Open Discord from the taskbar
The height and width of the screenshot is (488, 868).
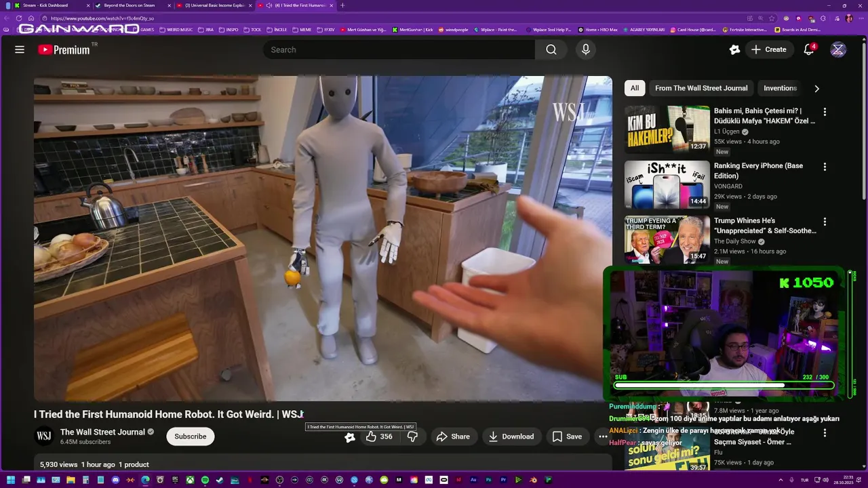click(x=115, y=480)
